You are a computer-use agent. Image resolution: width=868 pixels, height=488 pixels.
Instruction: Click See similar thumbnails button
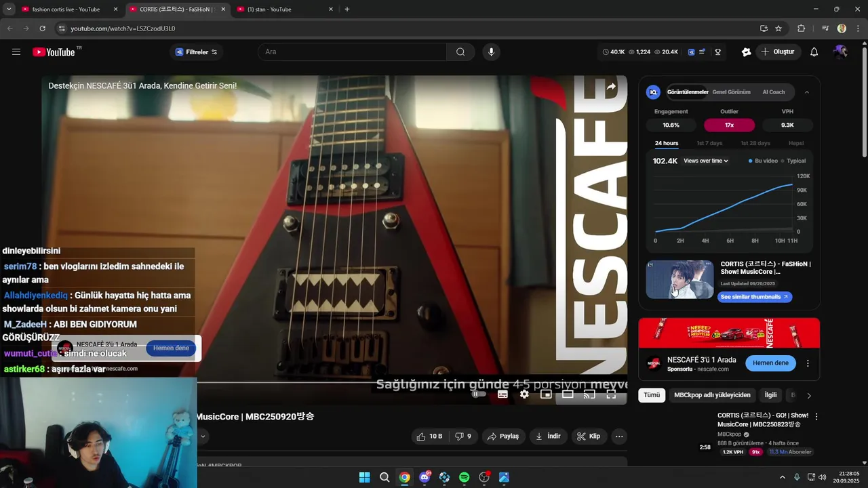point(755,297)
